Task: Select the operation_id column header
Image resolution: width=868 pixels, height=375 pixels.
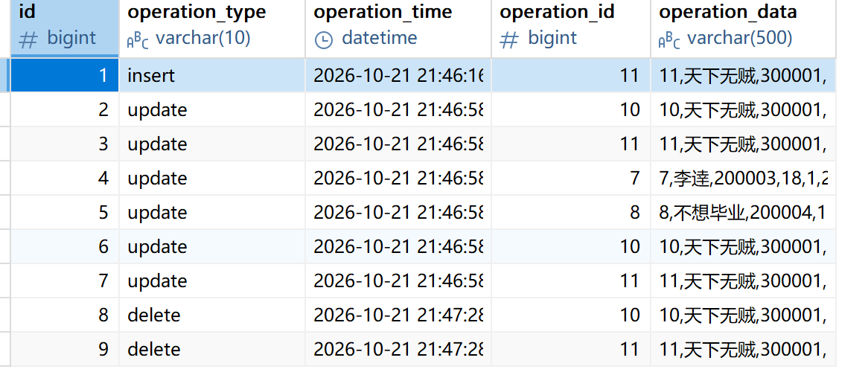Action: (571, 28)
